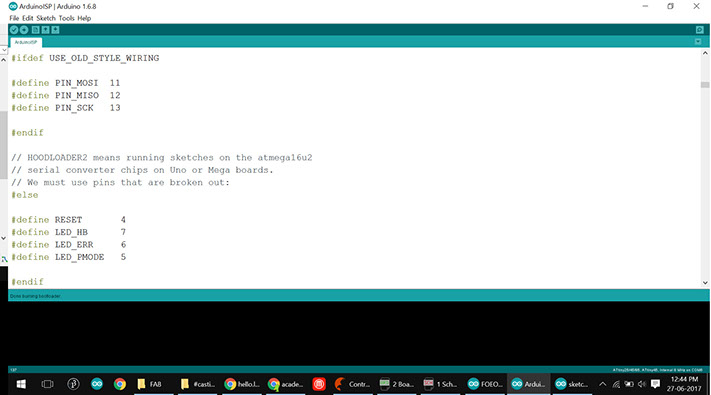Open the Sketch menu
Image resolution: width=711 pixels, height=395 pixels.
(x=46, y=18)
